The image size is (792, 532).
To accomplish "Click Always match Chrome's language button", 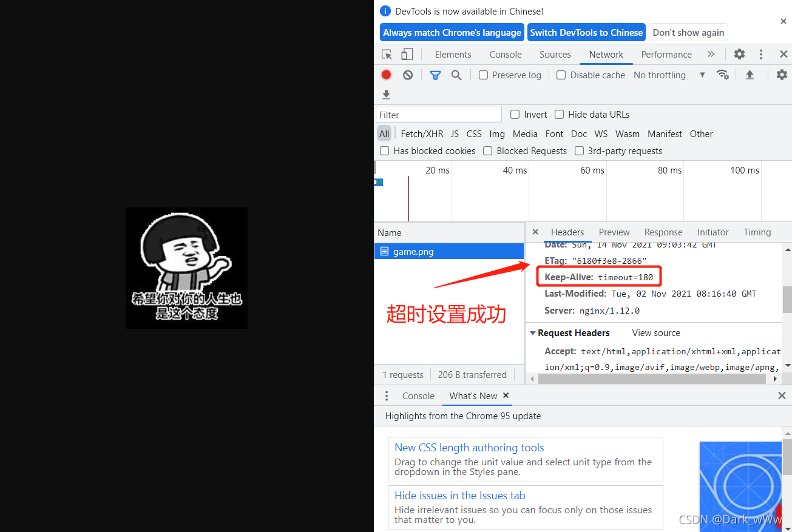I will (x=452, y=32).
